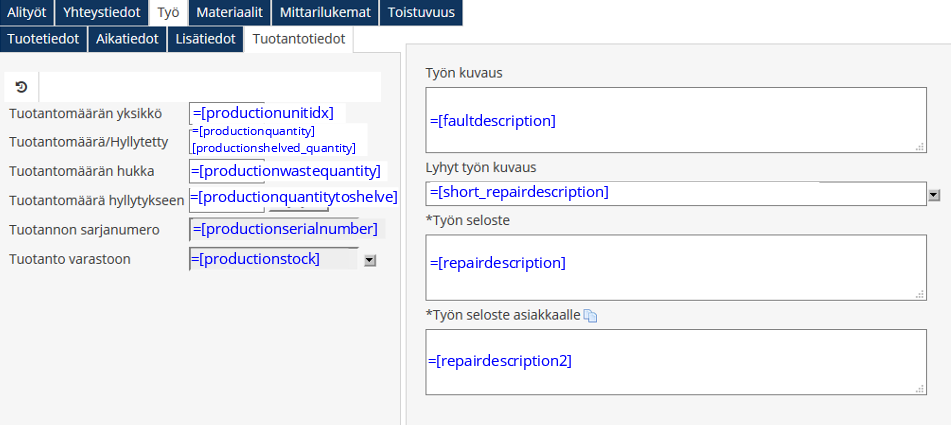Viewport: 951px width, 425px height.
Task: Open the Alityöt tab
Action: [x=27, y=13]
